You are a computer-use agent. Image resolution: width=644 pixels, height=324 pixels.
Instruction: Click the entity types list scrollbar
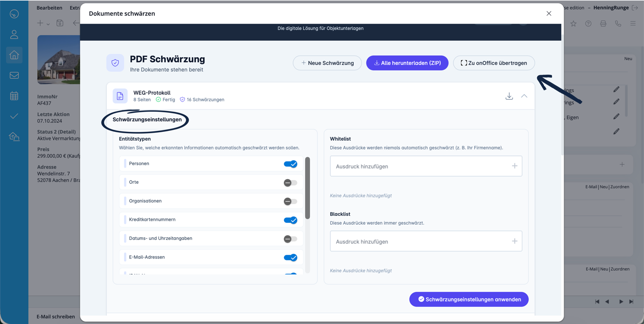click(x=307, y=188)
